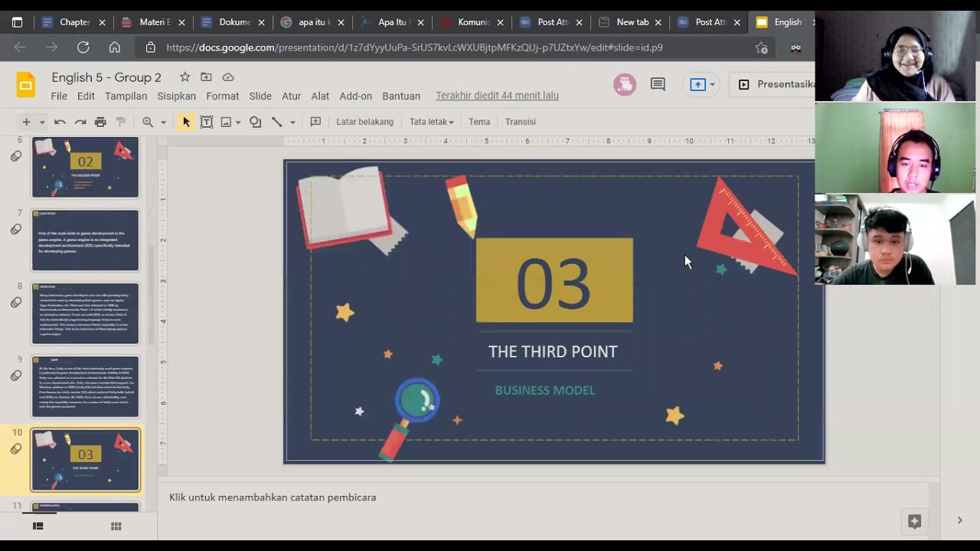980x551 pixels.
Task: Click the new slide plus button
Action: 26,122
